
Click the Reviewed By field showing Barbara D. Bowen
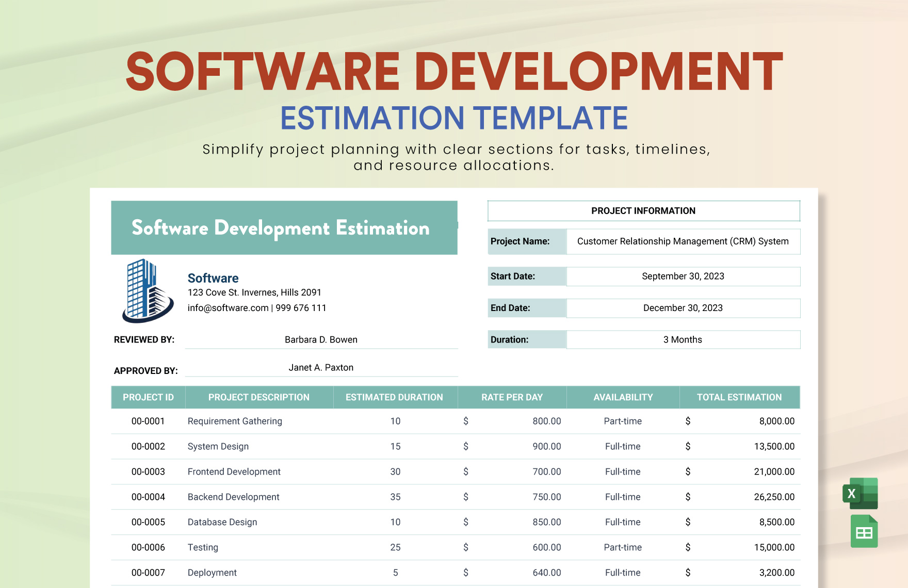(x=320, y=339)
